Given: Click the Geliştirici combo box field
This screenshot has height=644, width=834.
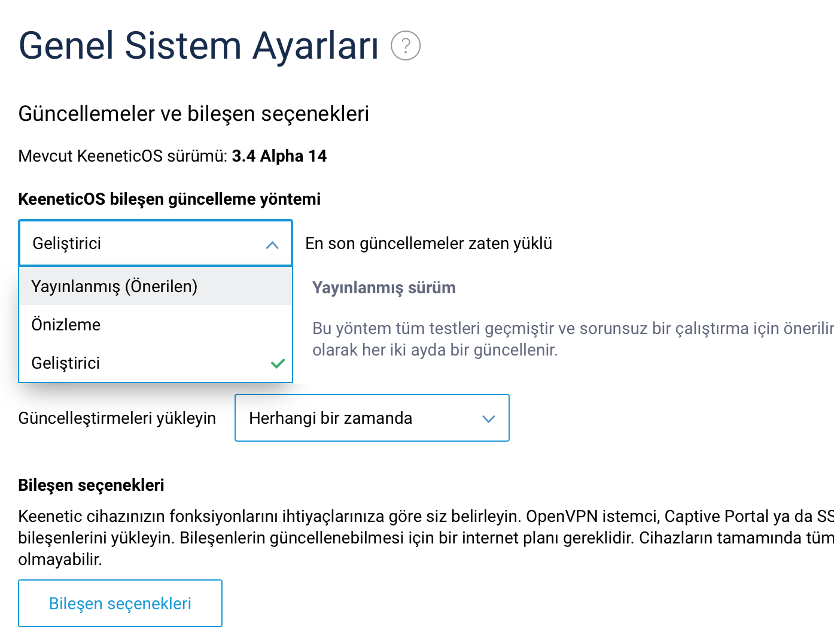Looking at the screenshot, I should 156,243.
